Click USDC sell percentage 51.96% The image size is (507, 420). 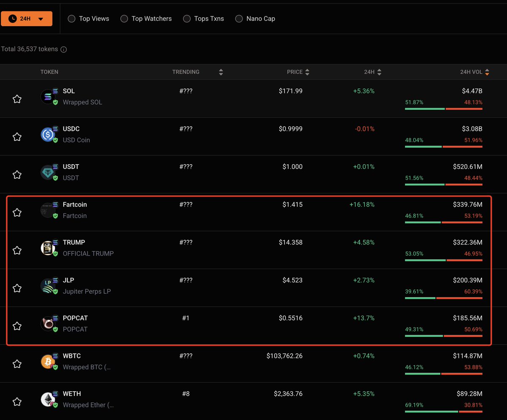pos(472,140)
